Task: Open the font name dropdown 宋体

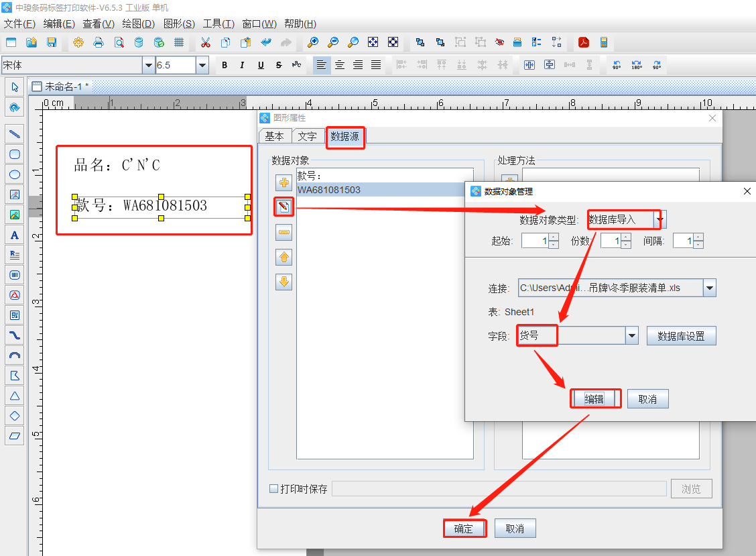Action: coord(148,65)
